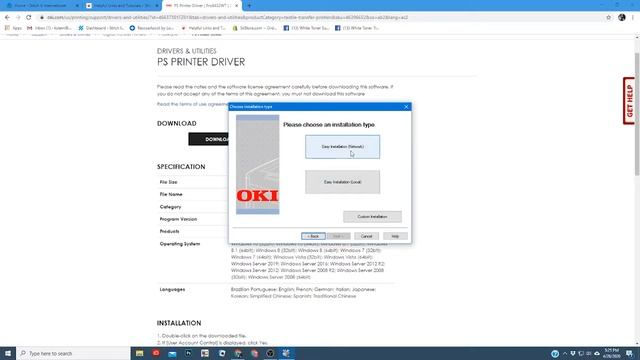Open the first White Toner Facebook bookmark

(x=307, y=28)
